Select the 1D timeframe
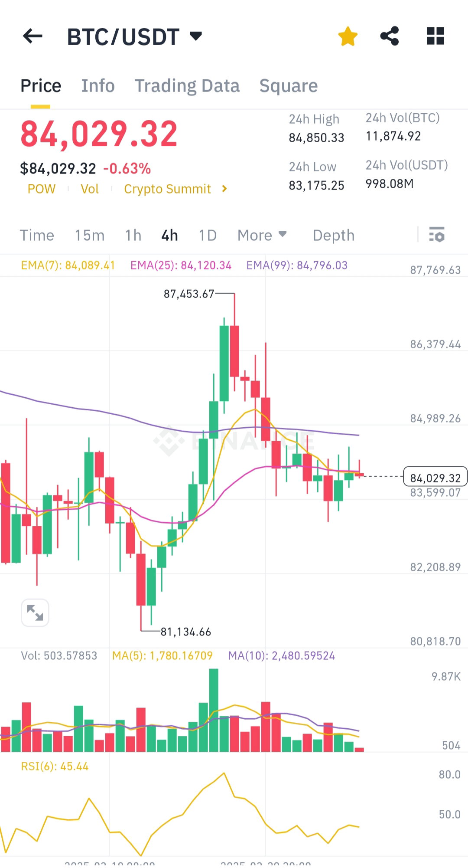 [208, 235]
